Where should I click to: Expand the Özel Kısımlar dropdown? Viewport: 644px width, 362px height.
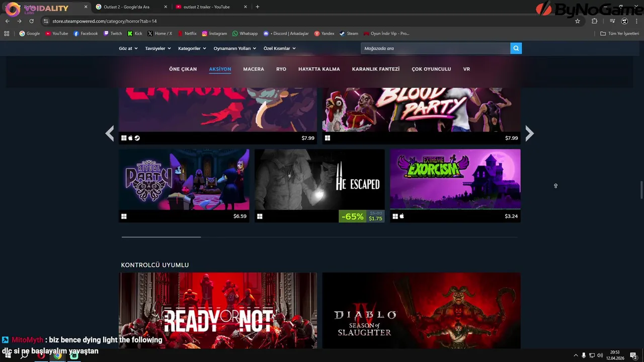(279, 48)
